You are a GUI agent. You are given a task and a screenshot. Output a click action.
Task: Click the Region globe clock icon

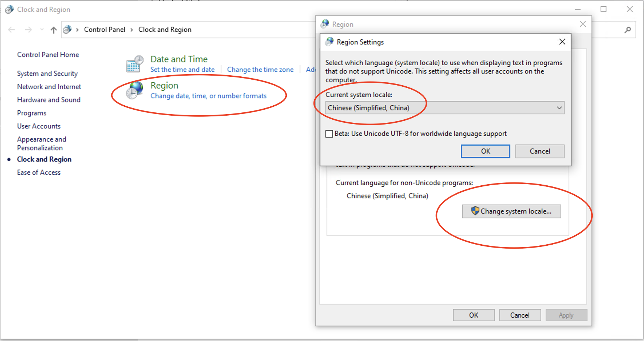[135, 90]
